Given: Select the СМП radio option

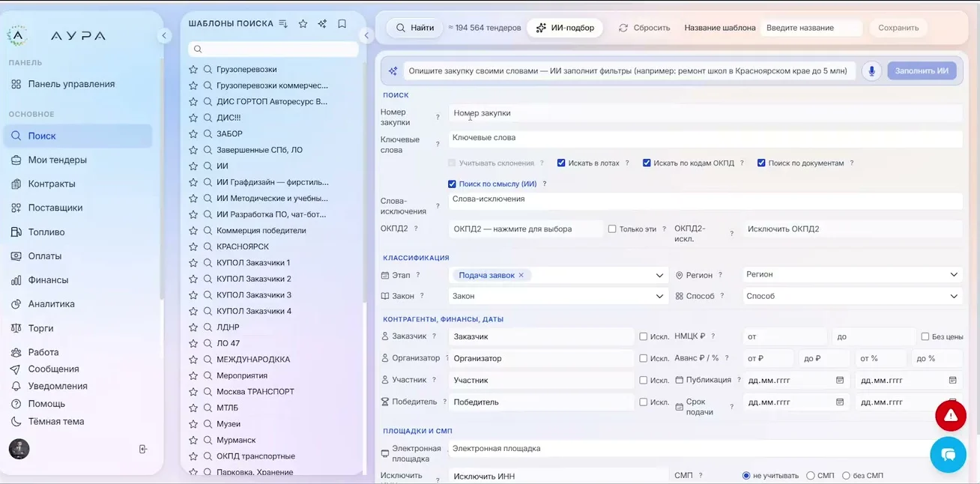Looking at the screenshot, I should tap(811, 476).
